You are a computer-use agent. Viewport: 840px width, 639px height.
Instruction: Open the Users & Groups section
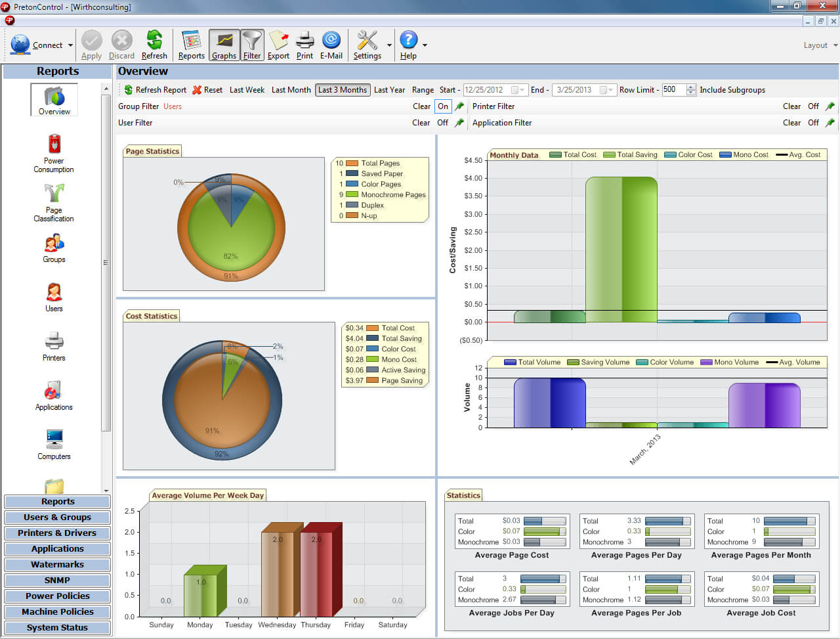click(x=57, y=518)
